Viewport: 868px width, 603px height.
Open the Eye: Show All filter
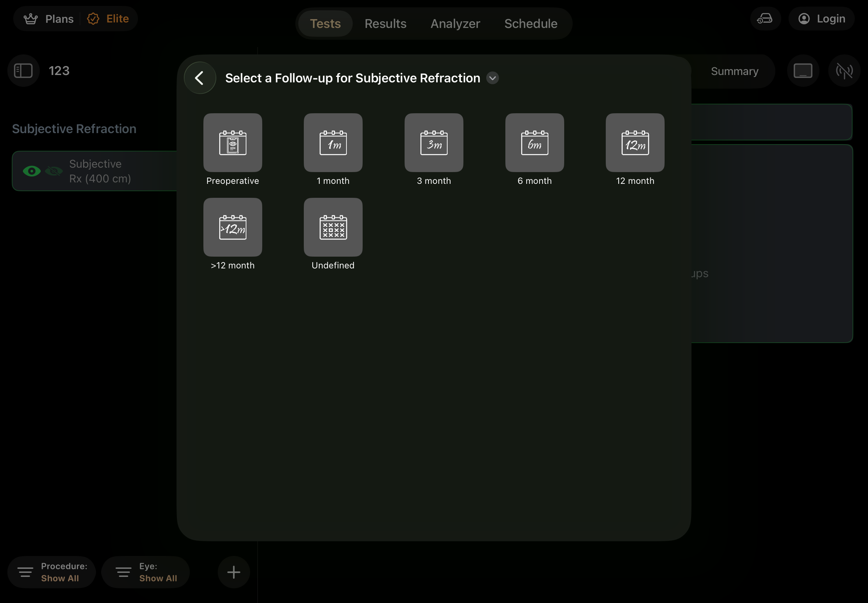(x=146, y=572)
